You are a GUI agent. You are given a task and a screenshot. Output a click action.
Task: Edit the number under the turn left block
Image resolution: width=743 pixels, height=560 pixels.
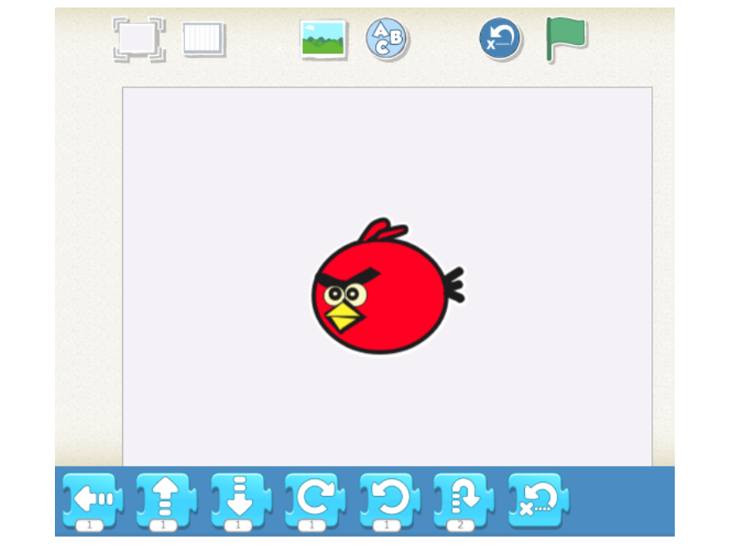pos(386,525)
